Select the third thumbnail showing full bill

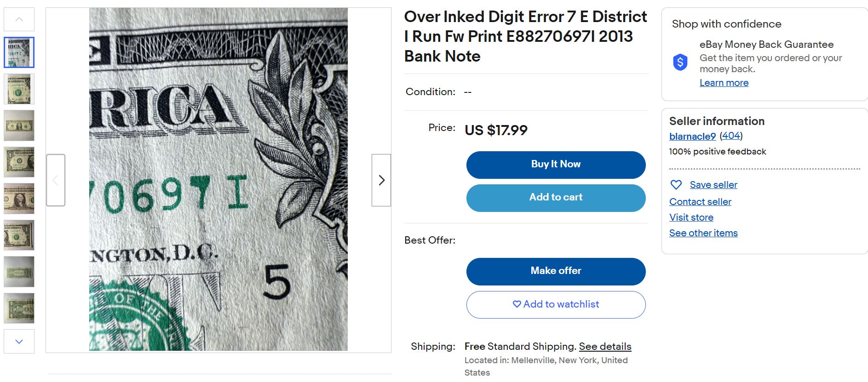click(19, 125)
